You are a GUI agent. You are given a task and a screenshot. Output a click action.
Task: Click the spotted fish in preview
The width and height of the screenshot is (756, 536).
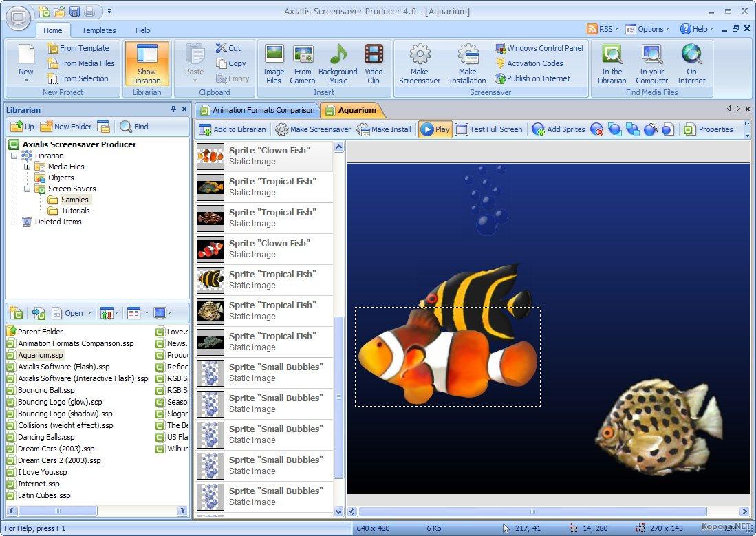tap(658, 429)
